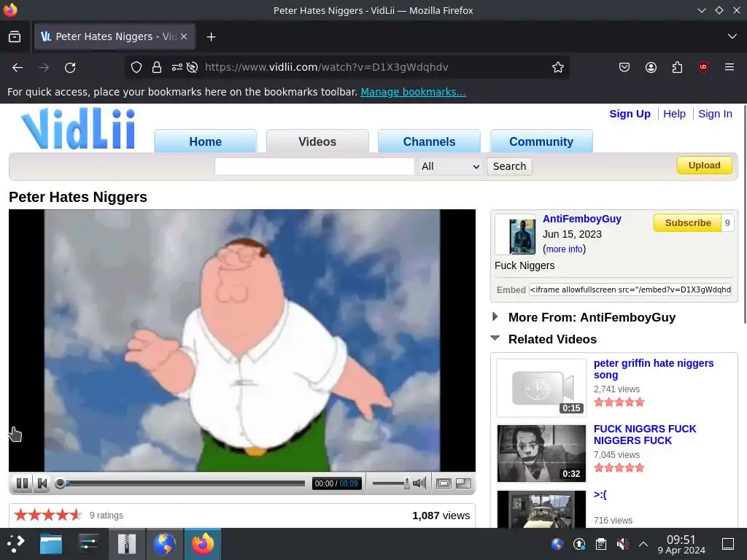This screenshot has height=560, width=747.
Task: Open the Help link
Action: pyautogui.click(x=674, y=114)
